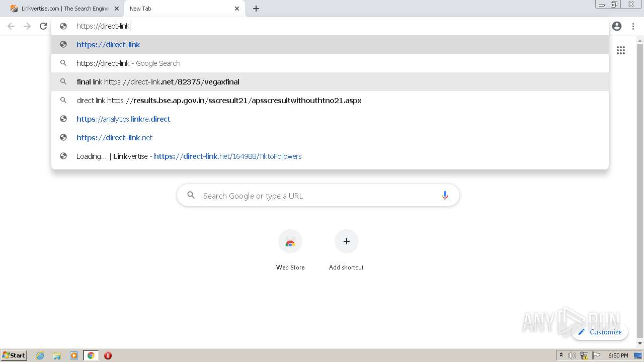
Task: Open the Chrome three-dot menu
Action: tap(633, 26)
